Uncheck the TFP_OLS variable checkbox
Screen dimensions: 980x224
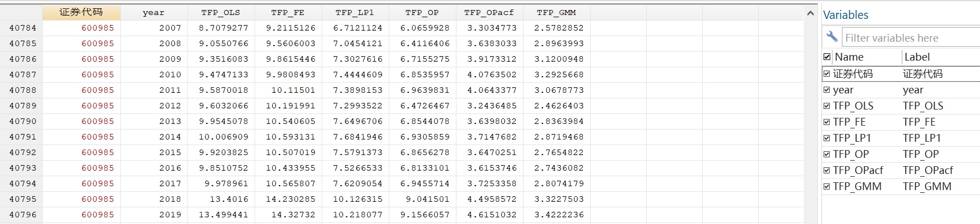827,106
